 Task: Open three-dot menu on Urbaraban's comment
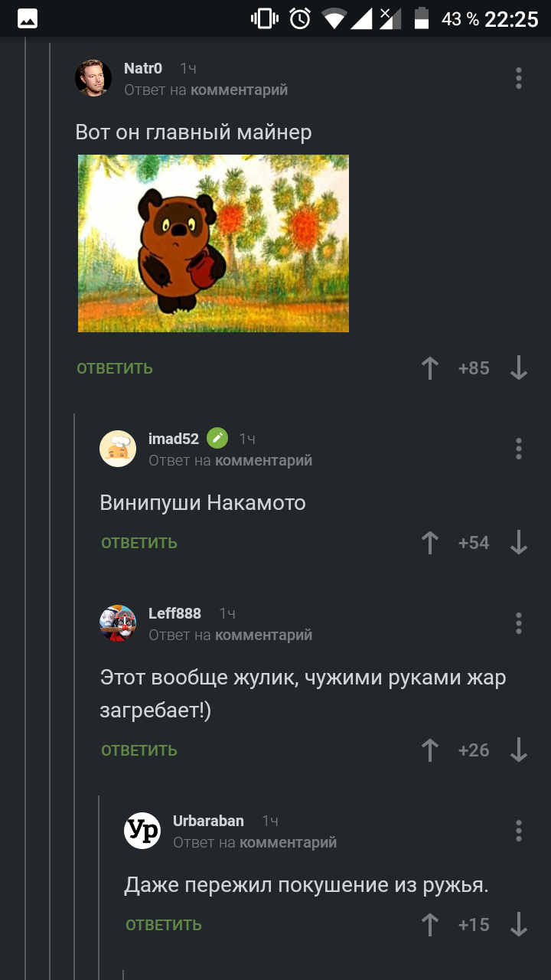519,831
